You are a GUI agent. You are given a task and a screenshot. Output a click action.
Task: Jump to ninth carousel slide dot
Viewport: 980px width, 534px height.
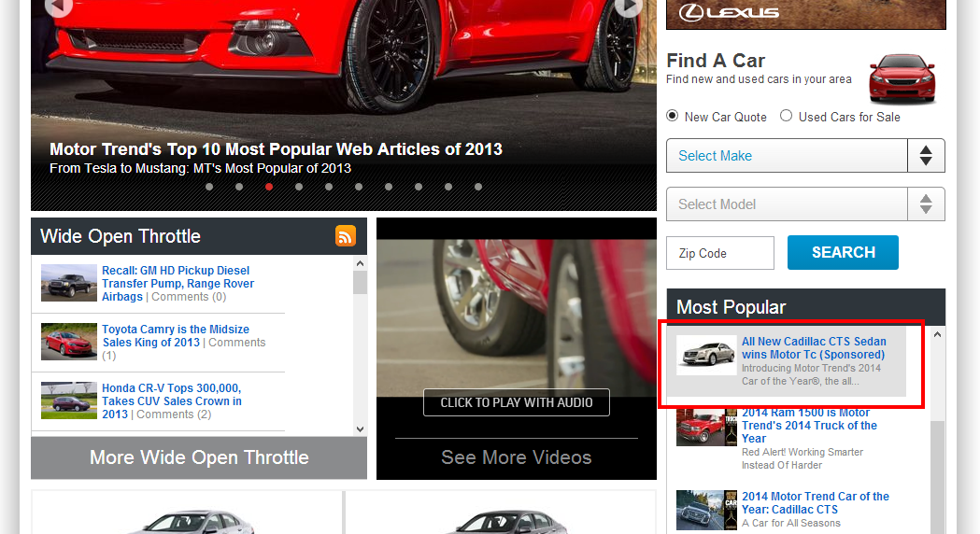click(448, 187)
